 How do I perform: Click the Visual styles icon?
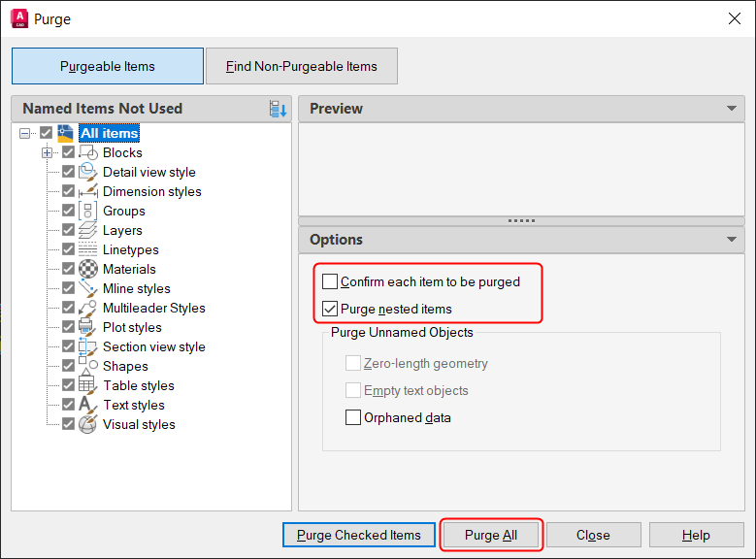[x=87, y=424]
